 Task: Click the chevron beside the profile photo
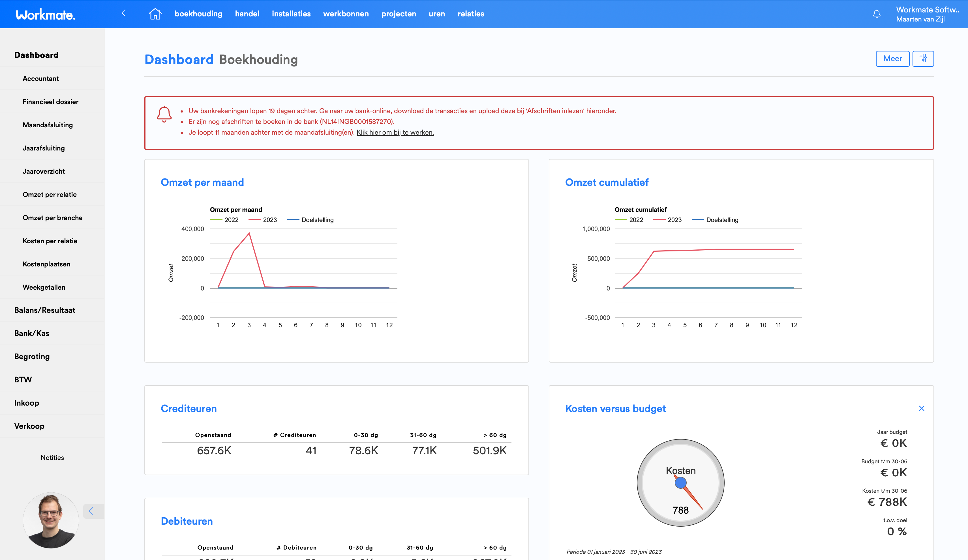[91, 511]
